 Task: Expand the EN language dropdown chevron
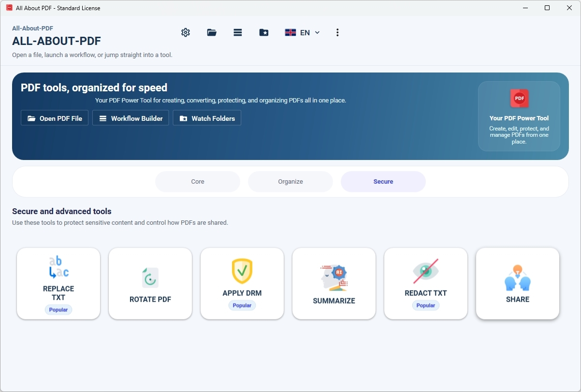click(x=317, y=32)
